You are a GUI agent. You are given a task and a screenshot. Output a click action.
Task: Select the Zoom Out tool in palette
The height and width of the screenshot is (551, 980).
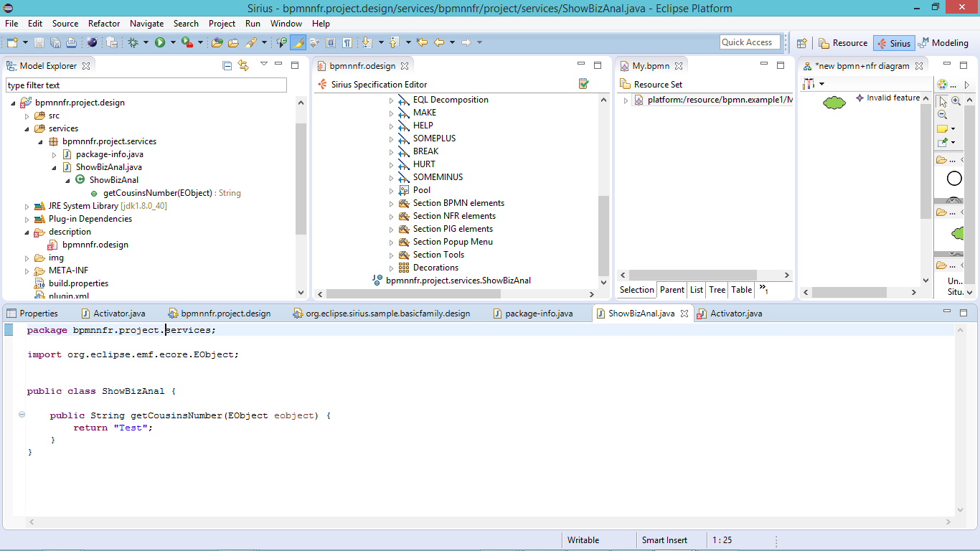(x=942, y=114)
